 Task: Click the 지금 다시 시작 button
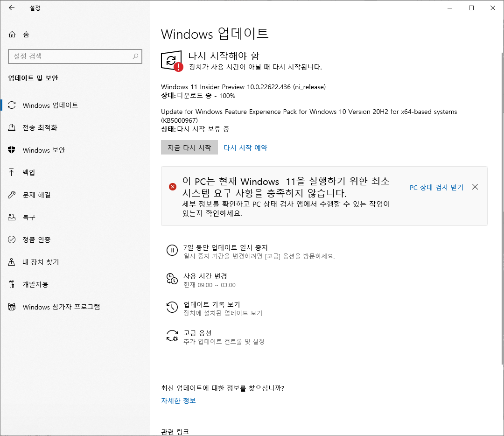[x=189, y=147]
